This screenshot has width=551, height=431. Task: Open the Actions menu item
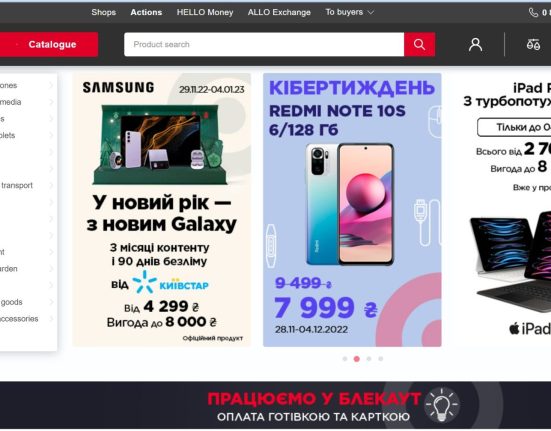[146, 12]
